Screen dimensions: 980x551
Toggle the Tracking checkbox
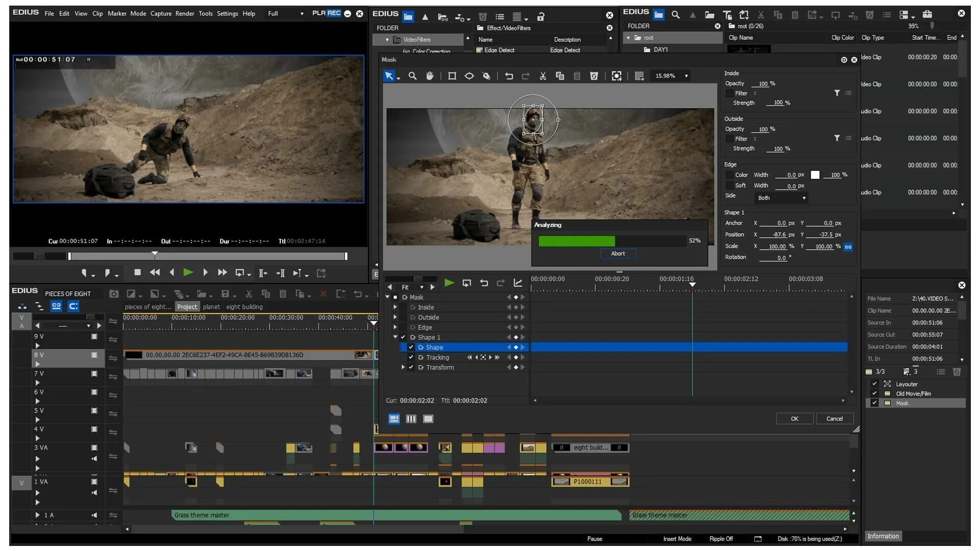(411, 357)
